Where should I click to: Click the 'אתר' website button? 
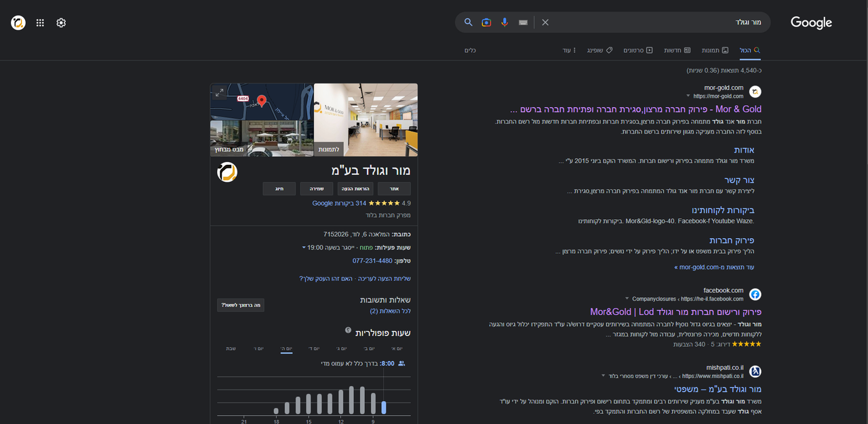coord(394,189)
